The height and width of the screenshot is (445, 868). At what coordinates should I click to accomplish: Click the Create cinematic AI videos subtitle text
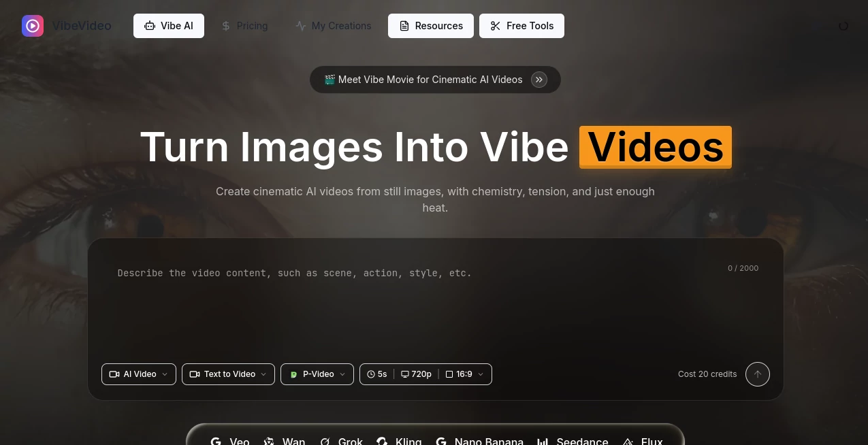point(435,199)
